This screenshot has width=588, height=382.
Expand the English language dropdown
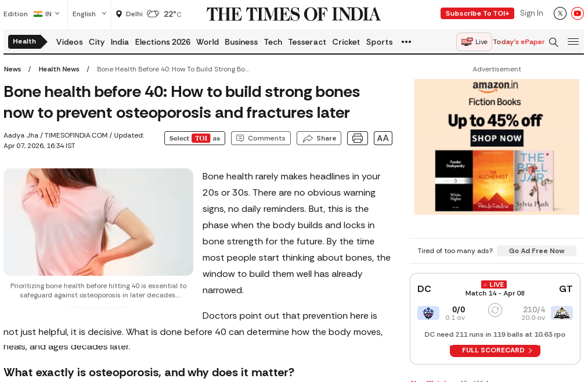pos(89,14)
